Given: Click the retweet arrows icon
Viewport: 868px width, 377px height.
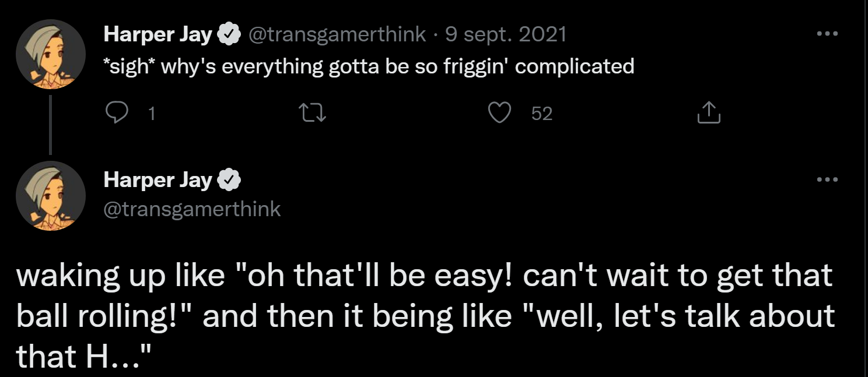Looking at the screenshot, I should pyautogui.click(x=312, y=112).
